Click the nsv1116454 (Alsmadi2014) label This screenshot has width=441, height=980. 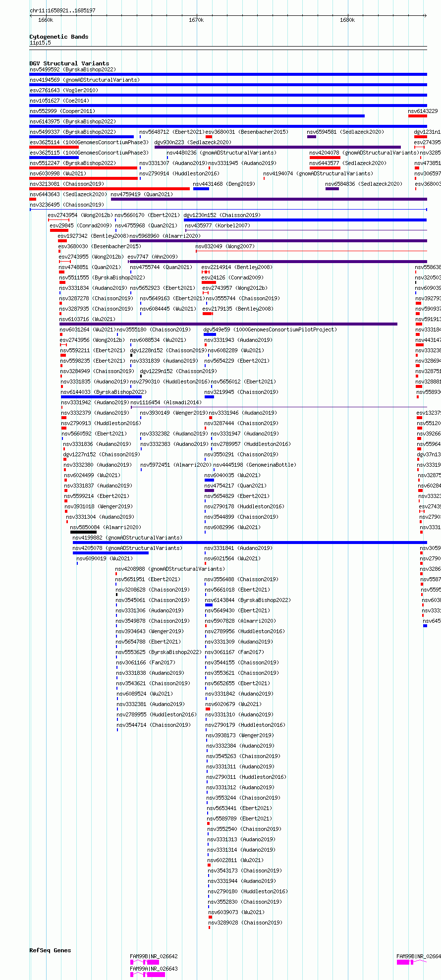(x=166, y=402)
